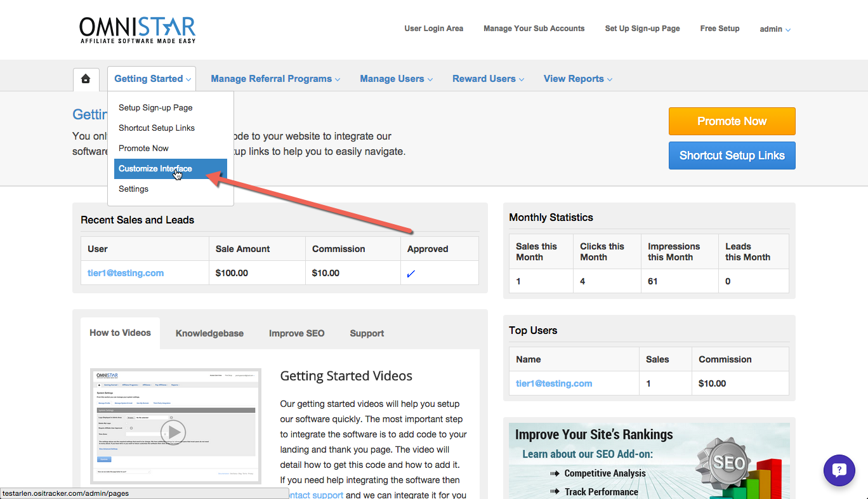
Task: Click the orange Promote Now button
Action: [x=732, y=121]
